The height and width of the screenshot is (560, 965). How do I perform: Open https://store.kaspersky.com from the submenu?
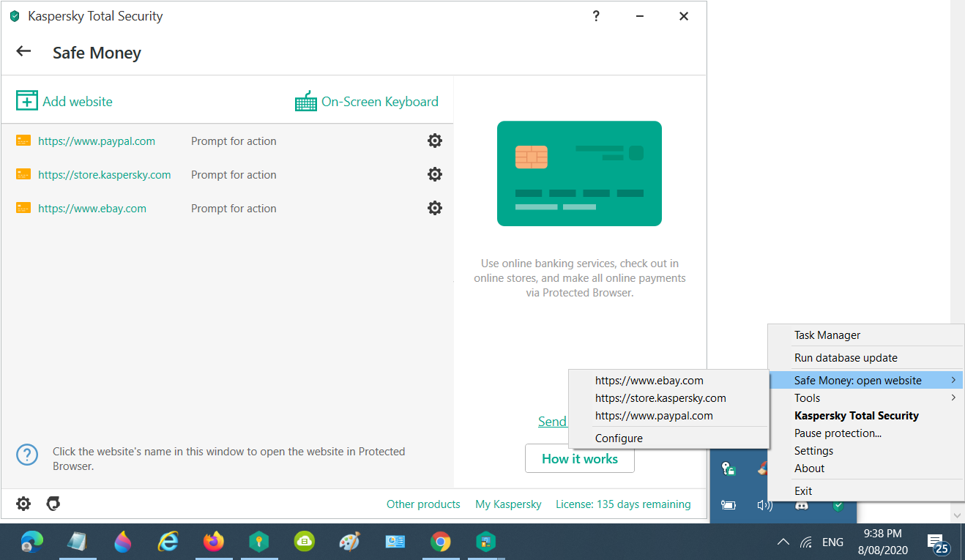point(660,397)
